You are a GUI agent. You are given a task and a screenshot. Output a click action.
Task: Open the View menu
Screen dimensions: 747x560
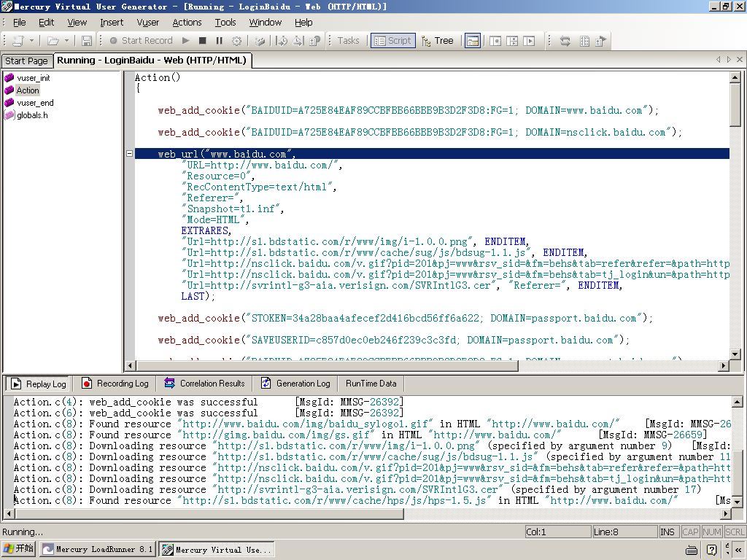[77, 23]
